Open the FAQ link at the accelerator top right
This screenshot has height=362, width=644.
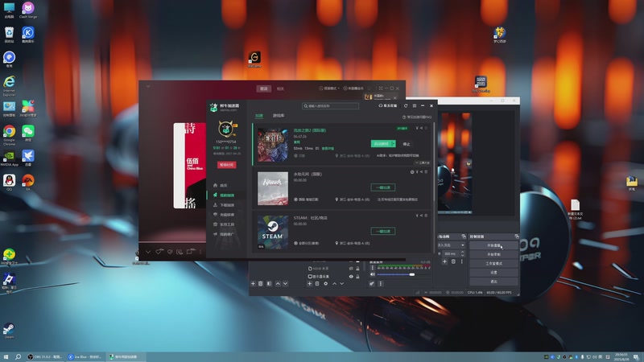[x=417, y=117]
